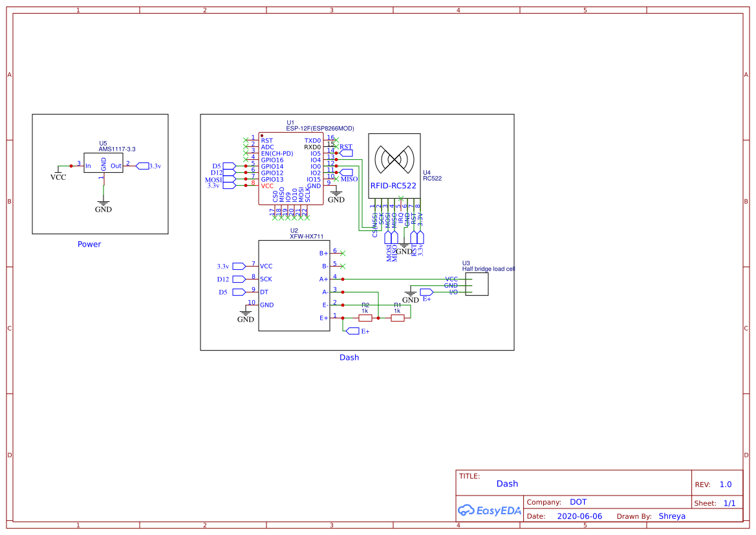Select the Dash title text in title block
756x535 pixels.
coord(507,483)
